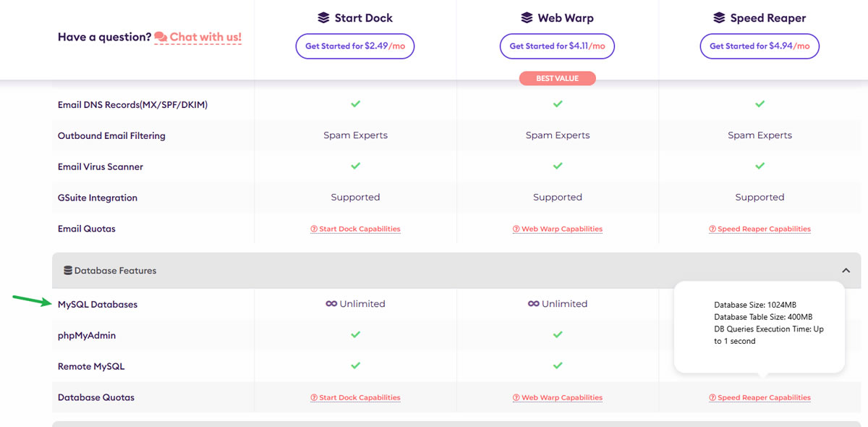Open Start Dock Capabilities under Email Quotas
The width and height of the screenshot is (868, 427).
coord(355,229)
